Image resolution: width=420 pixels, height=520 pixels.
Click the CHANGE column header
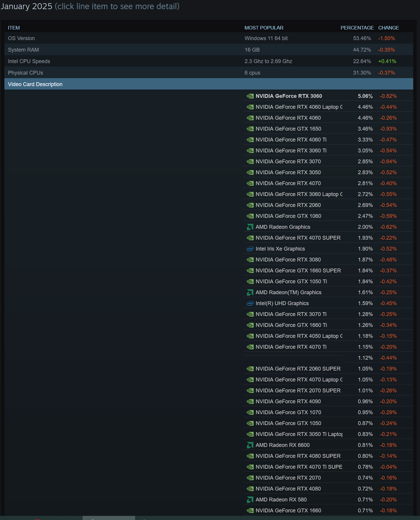(388, 28)
